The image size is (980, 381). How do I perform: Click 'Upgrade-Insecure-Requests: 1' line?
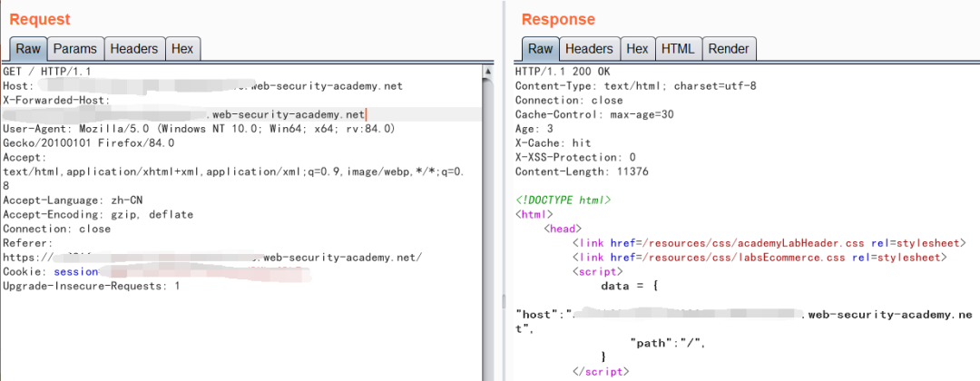tap(92, 286)
